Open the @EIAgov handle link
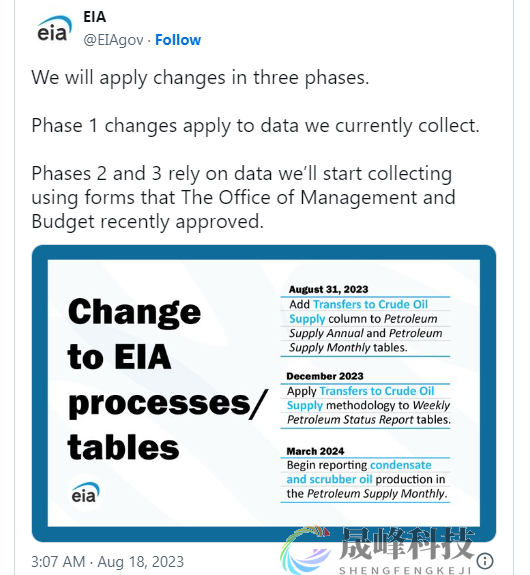Viewport: 530px width, 575px height. click(x=113, y=40)
